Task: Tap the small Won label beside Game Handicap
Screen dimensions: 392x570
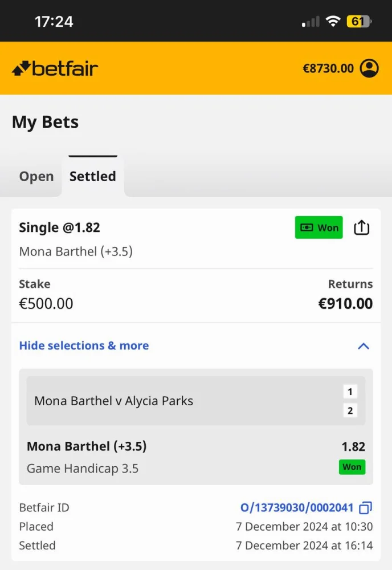Action: click(352, 467)
